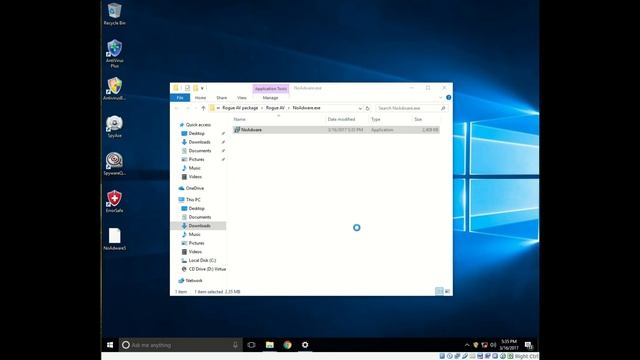The height and width of the screenshot is (360, 640).
Task: Open the View ribbon tab
Action: pyautogui.click(x=242, y=98)
